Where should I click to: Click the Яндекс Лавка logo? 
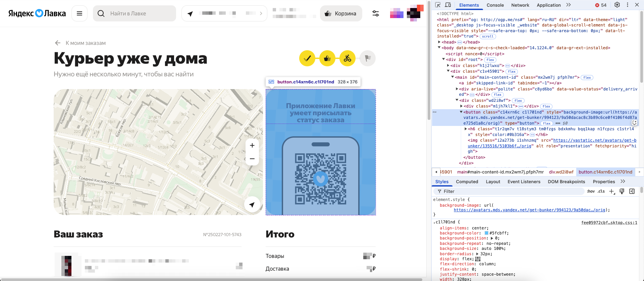coord(37,13)
